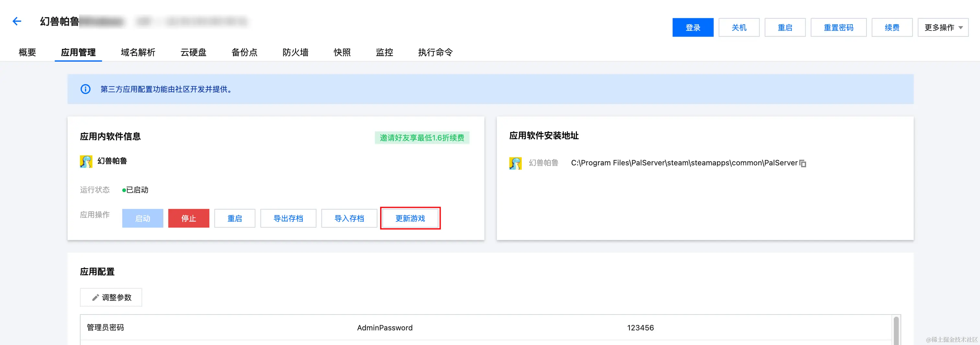The width and height of the screenshot is (980, 345).
Task: Click the back arrow icon
Action: click(17, 21)
